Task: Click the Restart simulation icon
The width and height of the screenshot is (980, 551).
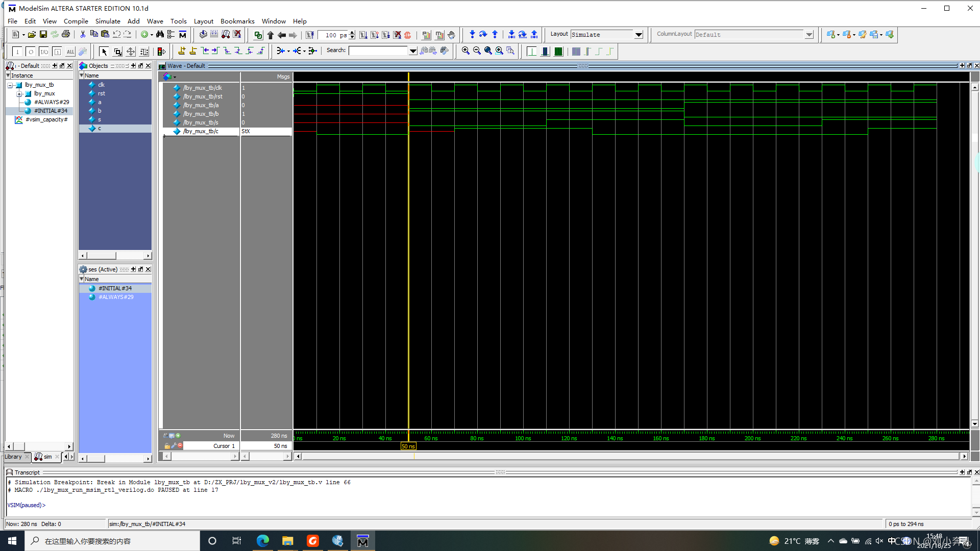Action: (x=310, y=35)
